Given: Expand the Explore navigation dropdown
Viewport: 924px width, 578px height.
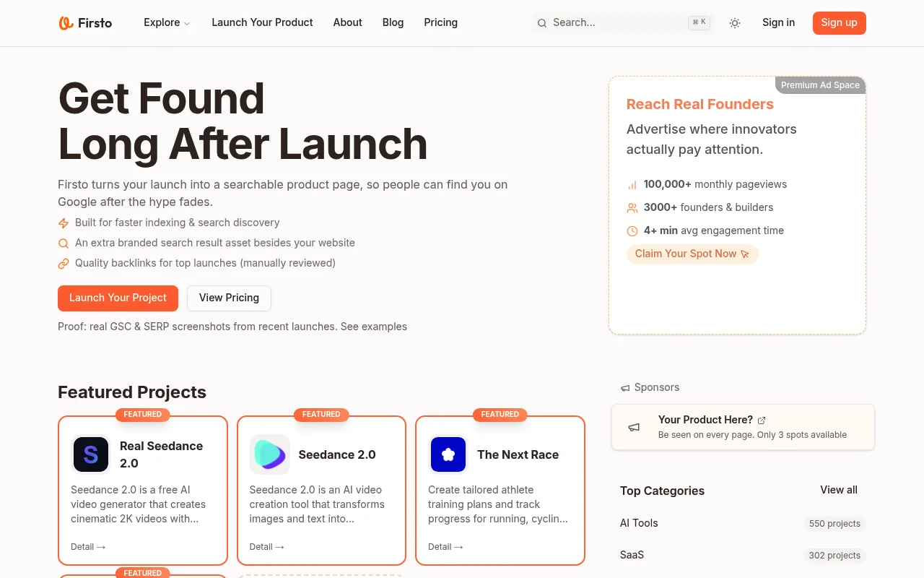Looking at the screenshot, I should coord(167,22).
